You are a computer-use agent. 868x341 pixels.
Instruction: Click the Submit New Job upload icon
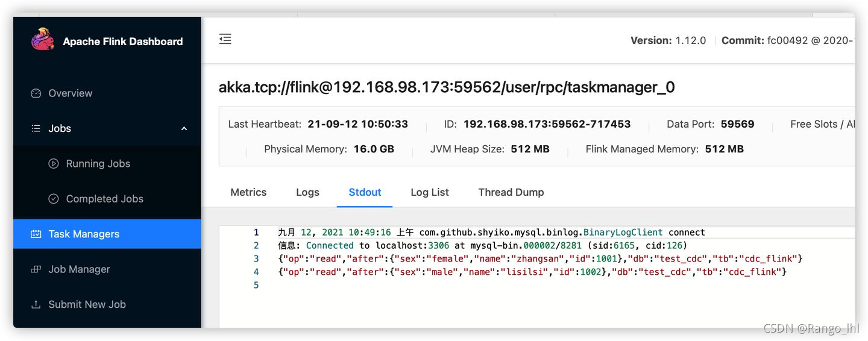pyautogui.click(x=36, y=305)
